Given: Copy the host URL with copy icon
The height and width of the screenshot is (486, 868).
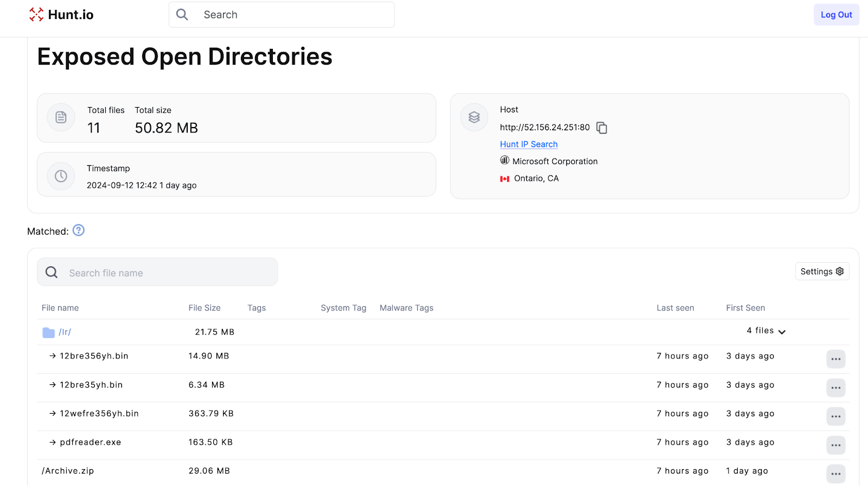Looking at the screenshot, I should [602, 128].
